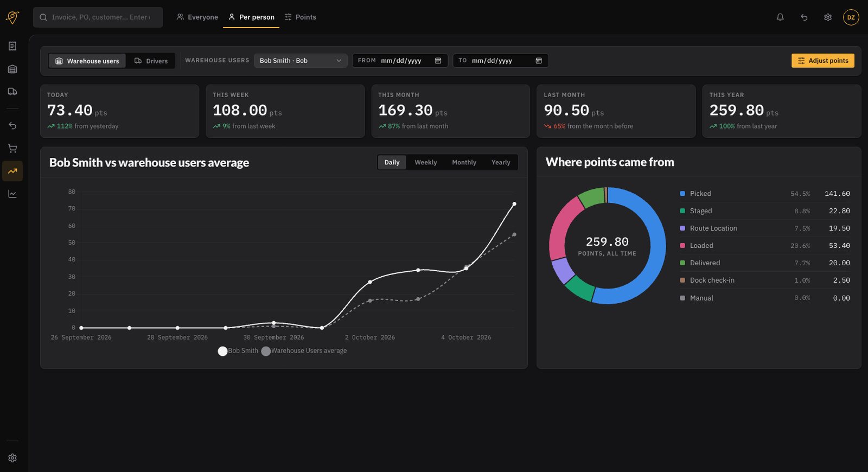
Task: Click the FROM date input field
Action: (x=400, y=61)
